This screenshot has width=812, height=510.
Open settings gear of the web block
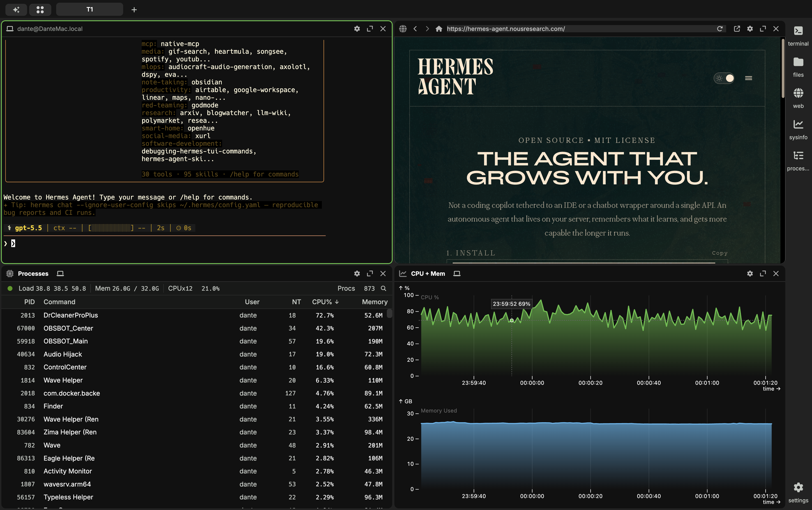(x=750, y=29)
